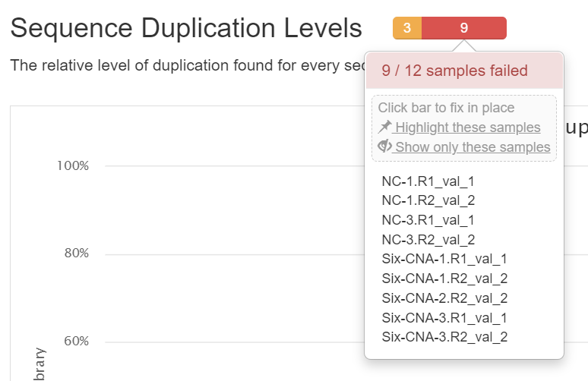This screenshot has width=588, height=381.
Task: Select sample Six-CNA-2.R2_val_2 in the list
Action: tap(444, 298)
